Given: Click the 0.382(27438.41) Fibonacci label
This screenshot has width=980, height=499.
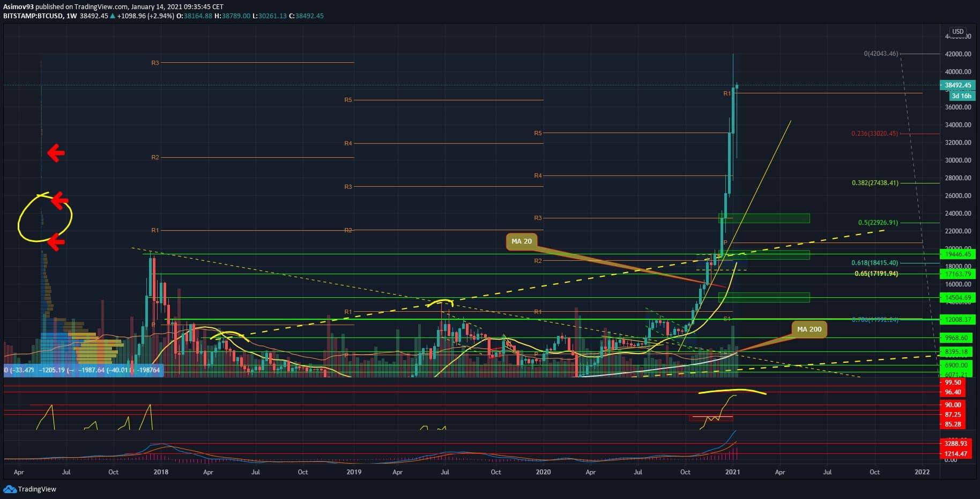Looking at the screenshot, I should (874, 183).
